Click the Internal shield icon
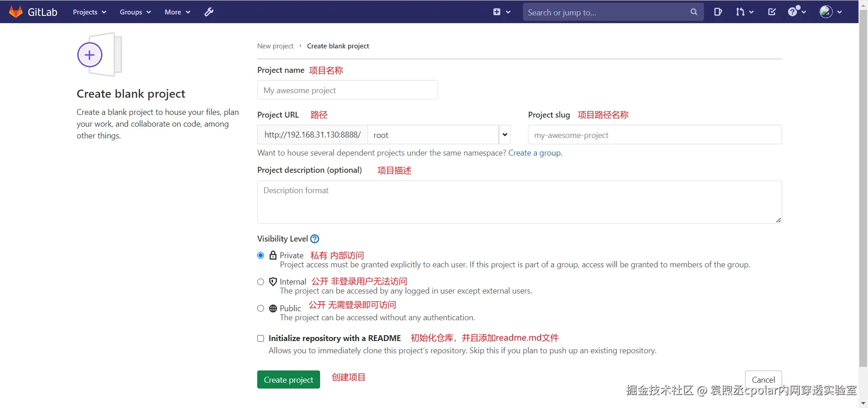Viewport: 868px width, 408px height. [273, 282]
